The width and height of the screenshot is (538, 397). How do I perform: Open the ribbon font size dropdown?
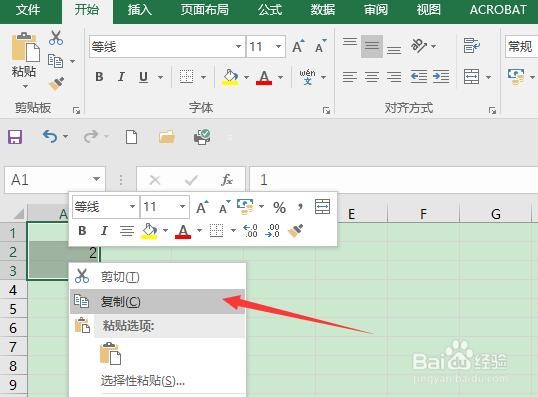coord(279,46)
